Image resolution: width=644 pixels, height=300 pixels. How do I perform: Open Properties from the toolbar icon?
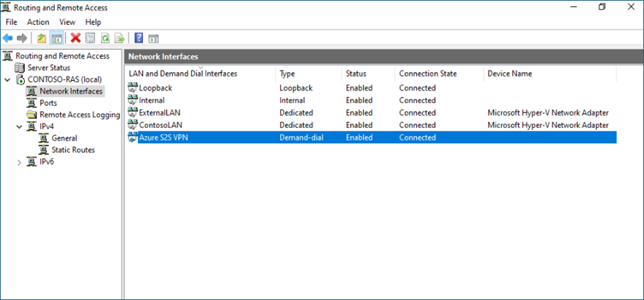(90, 38)
